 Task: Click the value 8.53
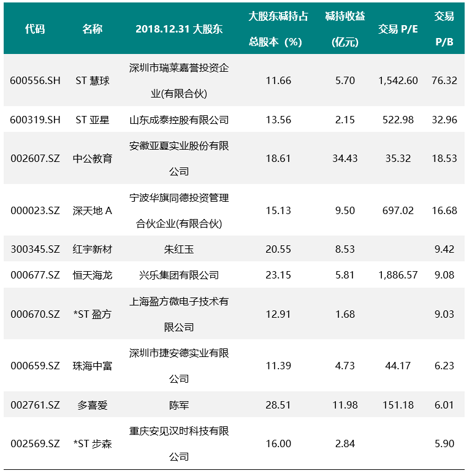coord(345,249)
